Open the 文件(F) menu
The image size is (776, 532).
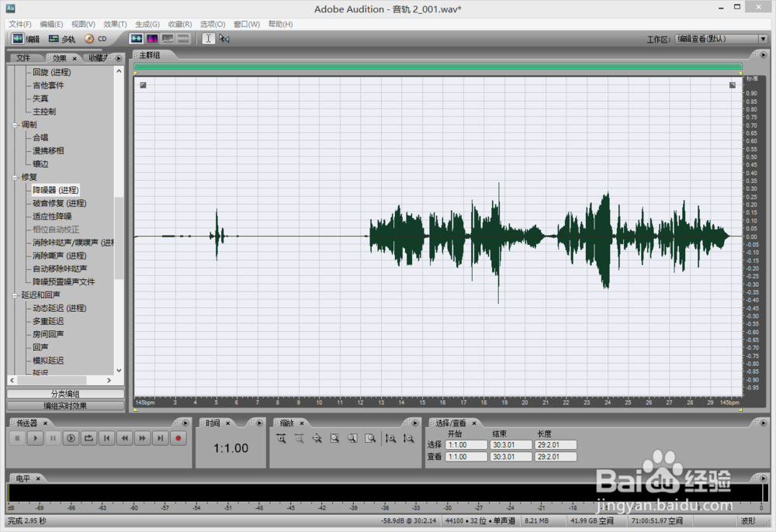coord(20,24)
